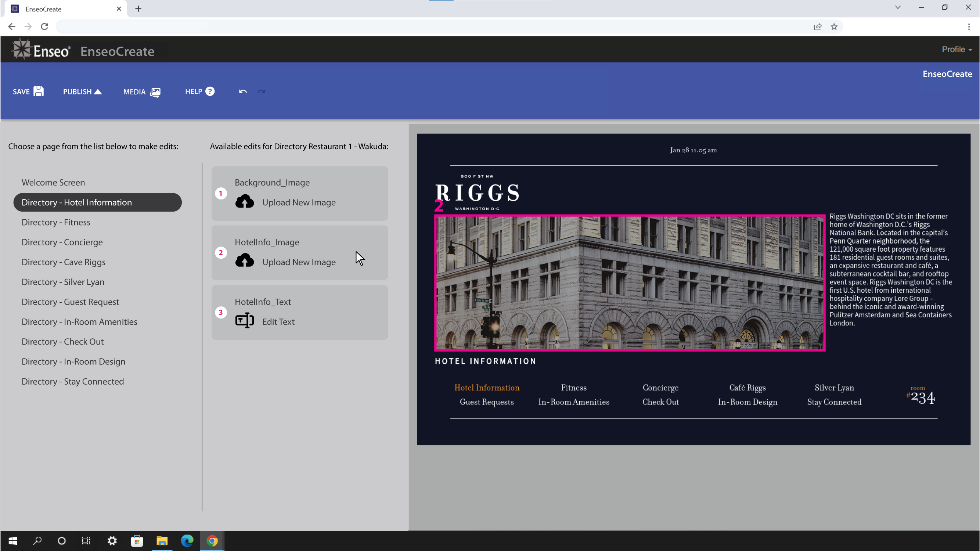Bookmark page with the star icon
This screenshot has width=980, height=551.
(834, 27)
